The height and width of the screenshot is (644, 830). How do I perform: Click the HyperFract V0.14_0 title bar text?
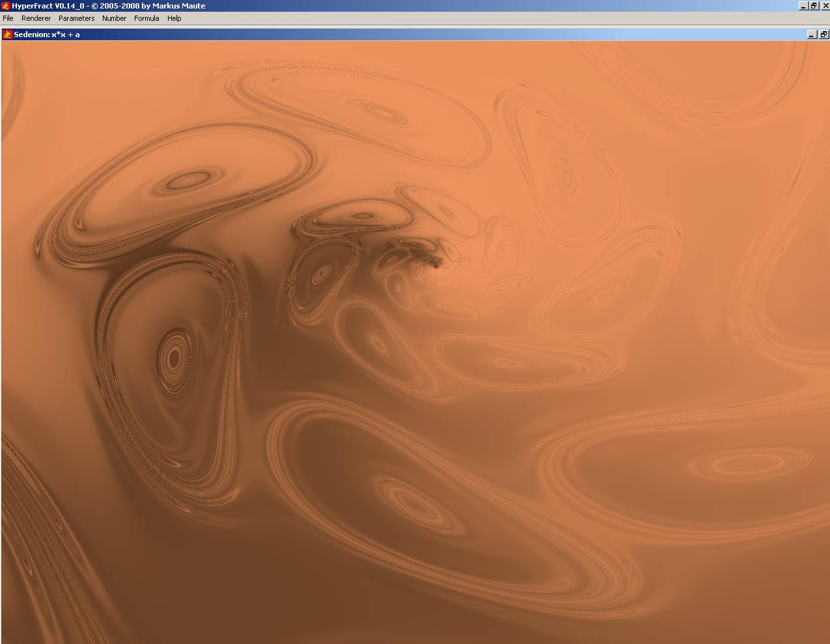click(109, 6)
